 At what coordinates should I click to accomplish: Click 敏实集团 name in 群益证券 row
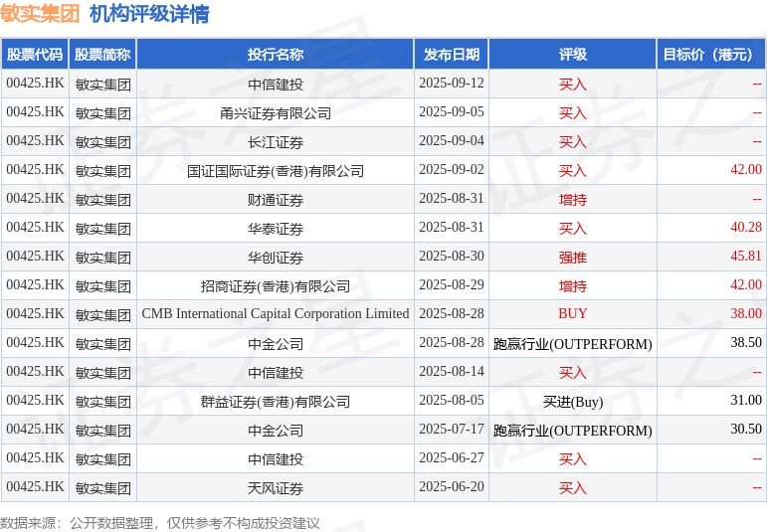point(102,402)
